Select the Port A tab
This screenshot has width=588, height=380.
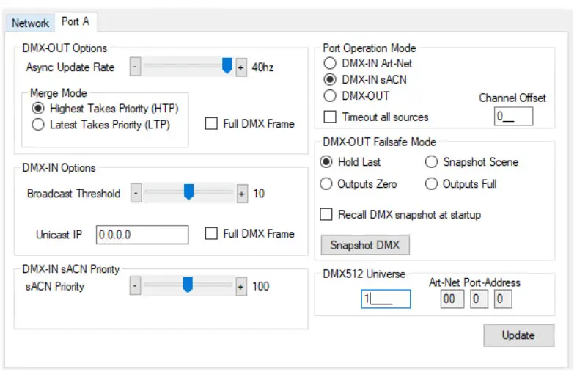pos(76,22)
